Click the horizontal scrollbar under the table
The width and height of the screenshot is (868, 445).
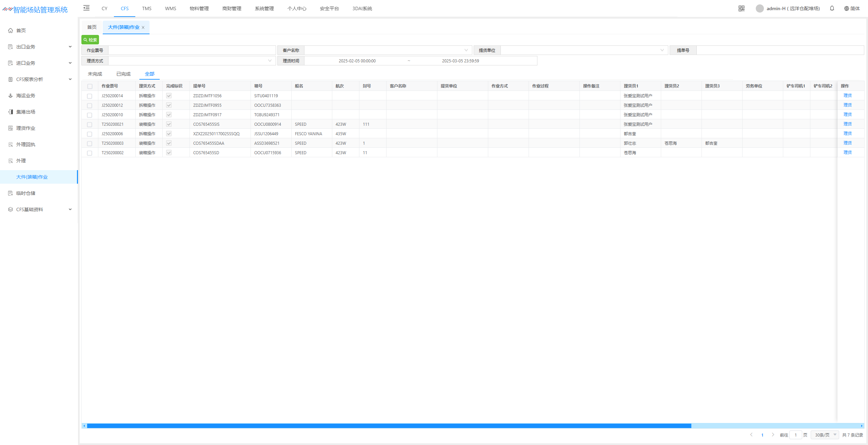pyautogui.click(x=389, y=426)
